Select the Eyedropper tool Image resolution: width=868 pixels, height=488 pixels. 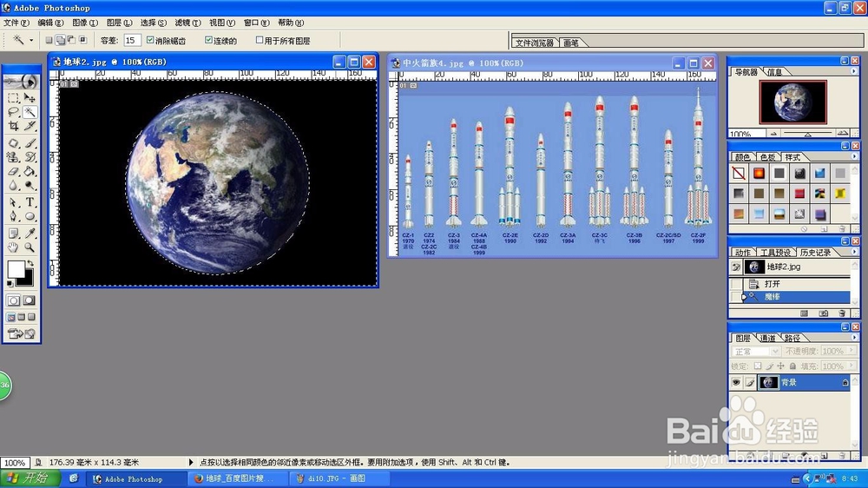point(30,234)
